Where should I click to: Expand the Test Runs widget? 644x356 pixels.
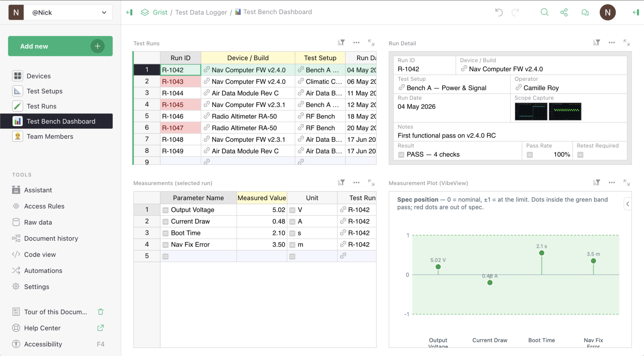click(371, 43)
